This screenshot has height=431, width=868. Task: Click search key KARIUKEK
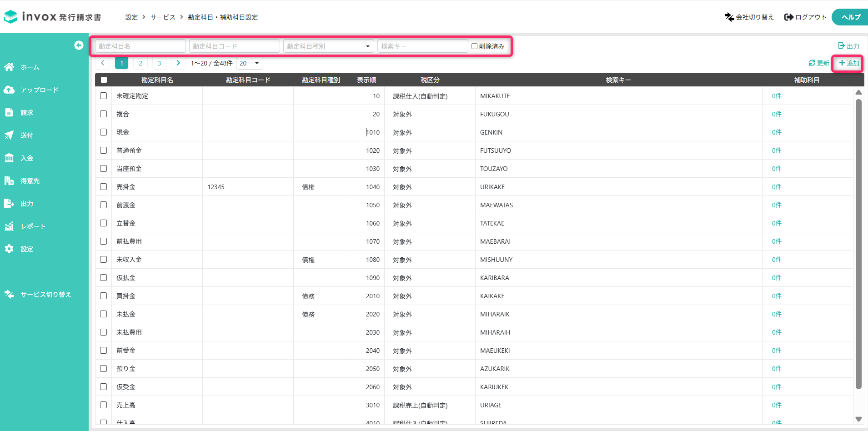click(x=494, y=387)
